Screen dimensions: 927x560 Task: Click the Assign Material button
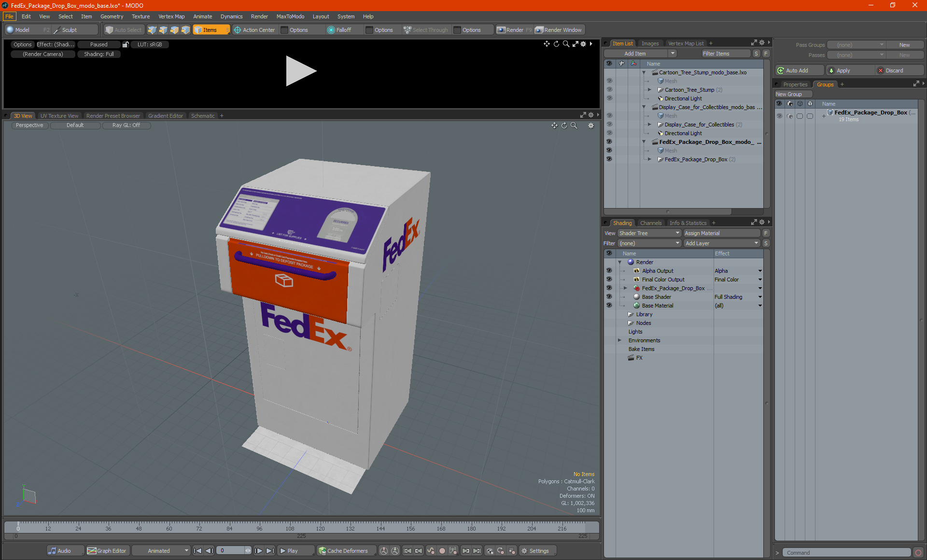click(x=722, y=233)
